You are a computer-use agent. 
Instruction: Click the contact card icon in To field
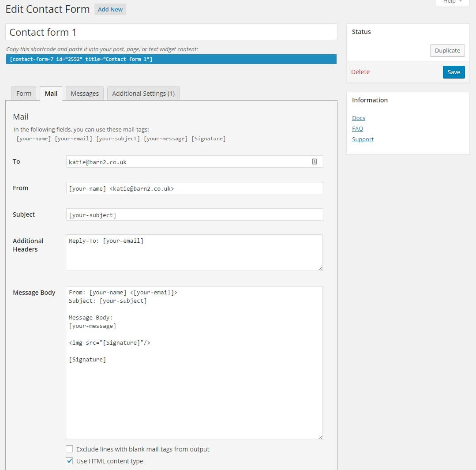coord(315,162)
